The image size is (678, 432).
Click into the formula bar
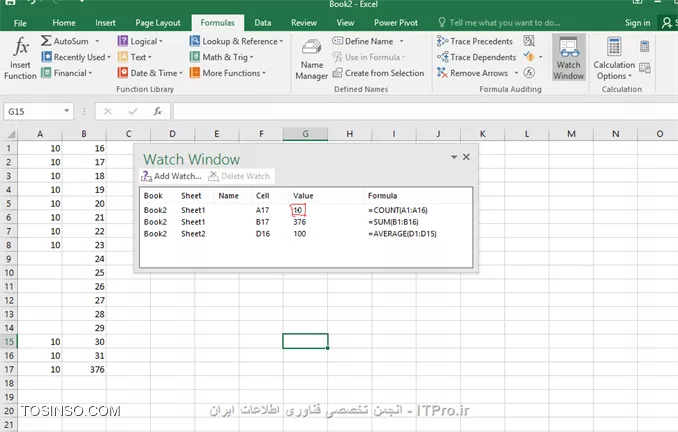424,112
